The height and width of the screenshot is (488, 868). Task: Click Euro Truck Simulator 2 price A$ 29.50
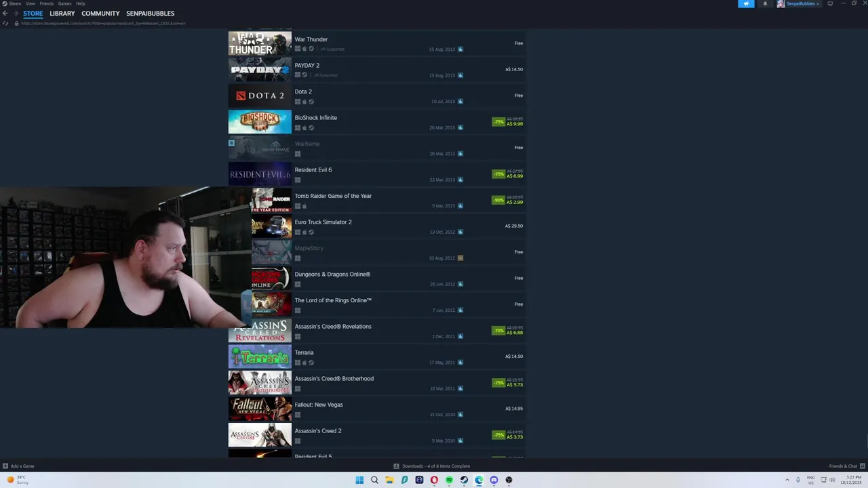(x=514, y=226)
